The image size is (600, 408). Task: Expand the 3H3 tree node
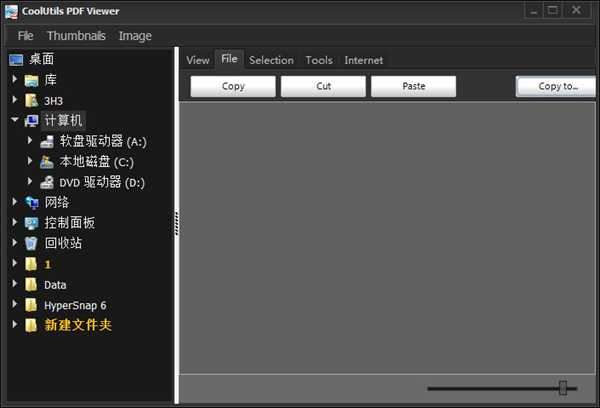(15, 100)
